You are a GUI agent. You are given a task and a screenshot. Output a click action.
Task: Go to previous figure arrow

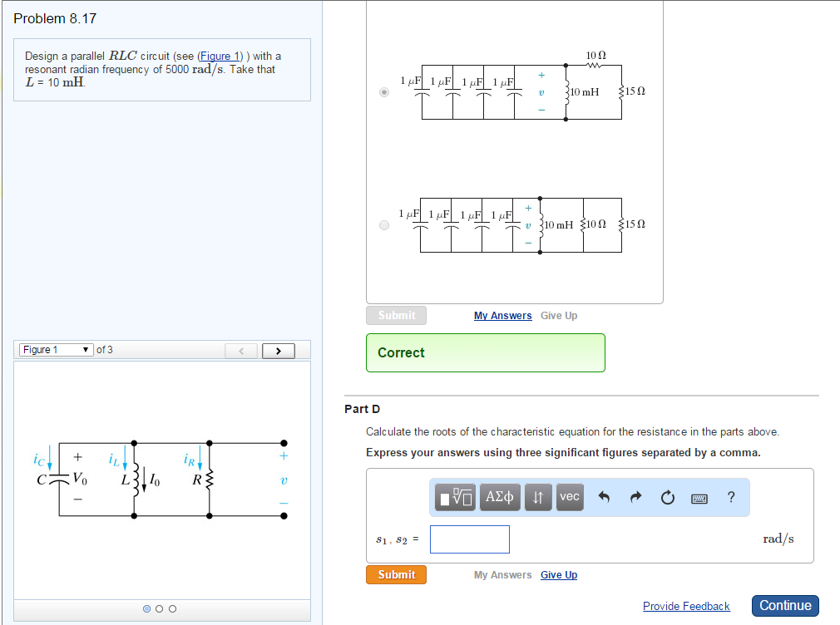(x=241, y=351)
